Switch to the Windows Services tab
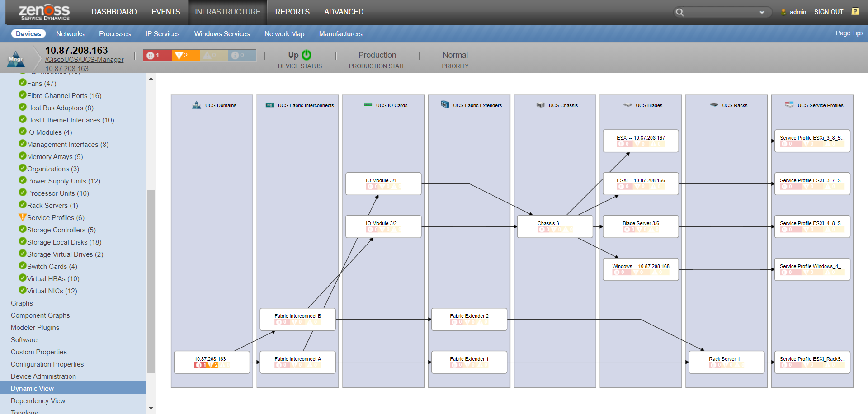The image size is (868, 414). pyautogui.click(x=222, y=34)
